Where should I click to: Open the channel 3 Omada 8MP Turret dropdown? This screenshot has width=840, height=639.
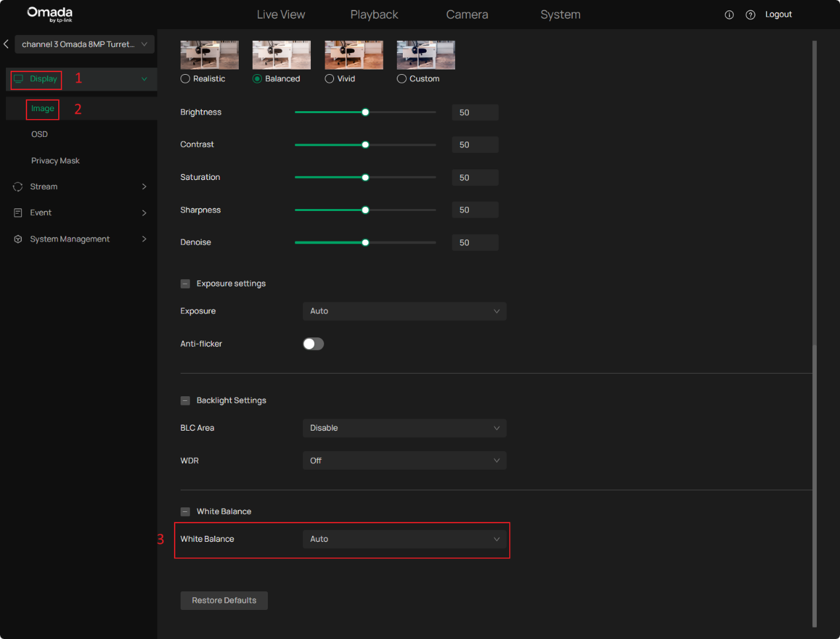[85, 44]
